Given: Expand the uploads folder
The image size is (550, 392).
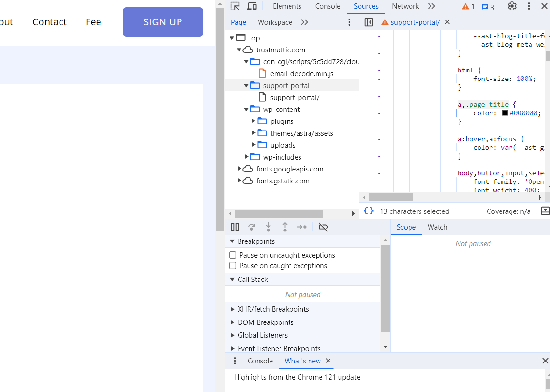Looking at the screenshot, I should (x=254, y=145).
